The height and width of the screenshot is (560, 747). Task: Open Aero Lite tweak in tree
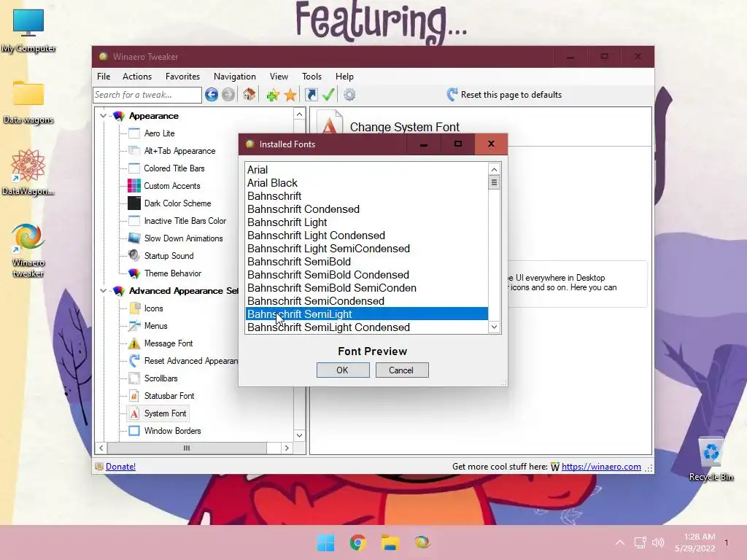tap(160, 133)
